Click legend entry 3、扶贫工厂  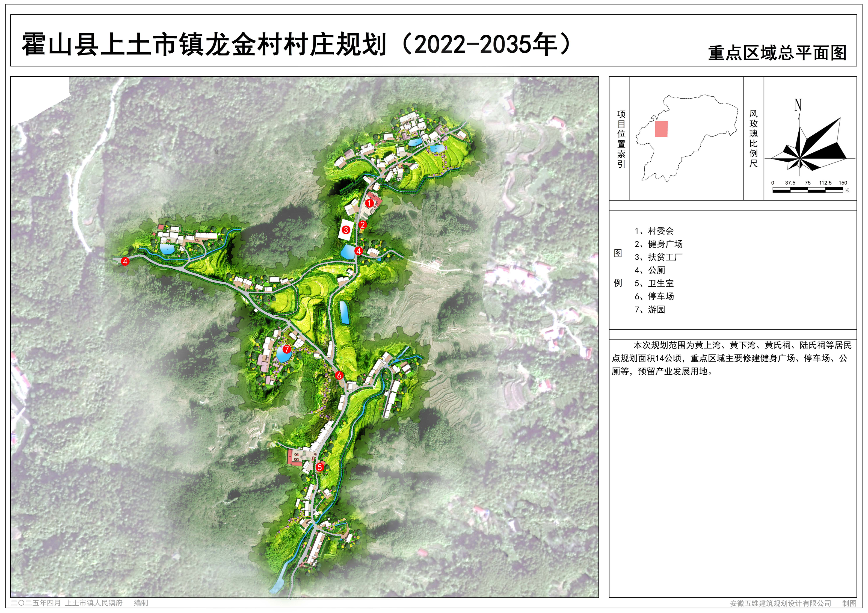659,257
